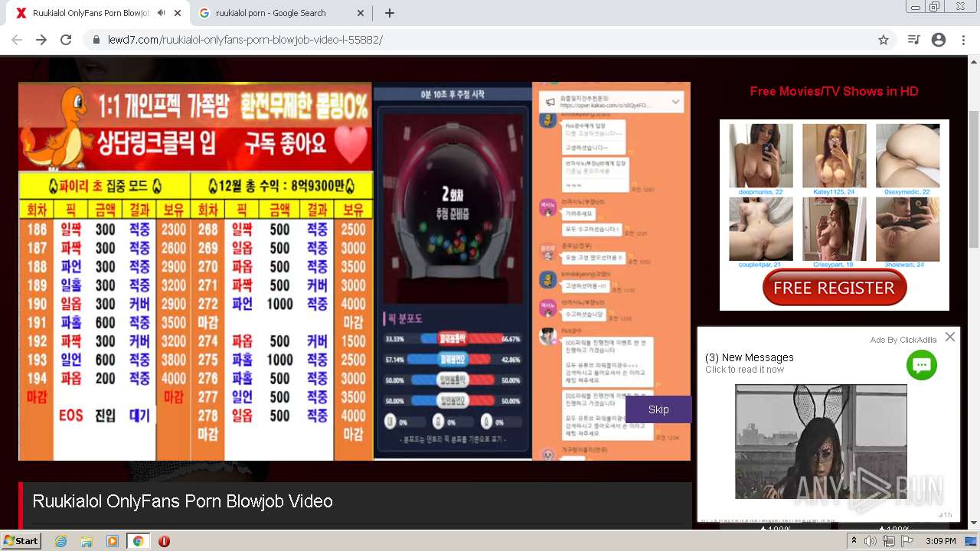
Task: Expand the chat dropdown chevron in ad
Action: coord(676,102)
